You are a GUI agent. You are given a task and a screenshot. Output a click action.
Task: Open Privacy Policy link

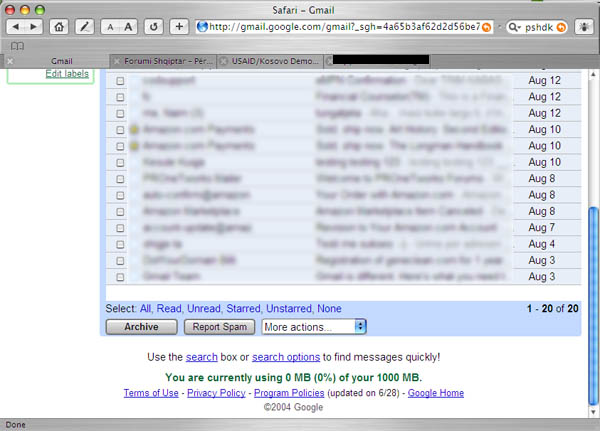point(216,393)
